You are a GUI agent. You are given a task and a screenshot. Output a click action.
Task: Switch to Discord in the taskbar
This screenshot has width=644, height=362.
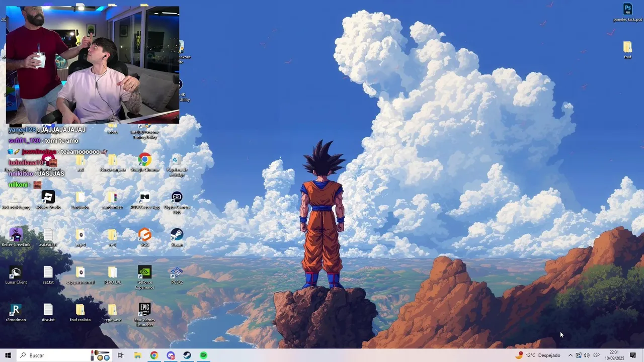click(x=171, y=355)
